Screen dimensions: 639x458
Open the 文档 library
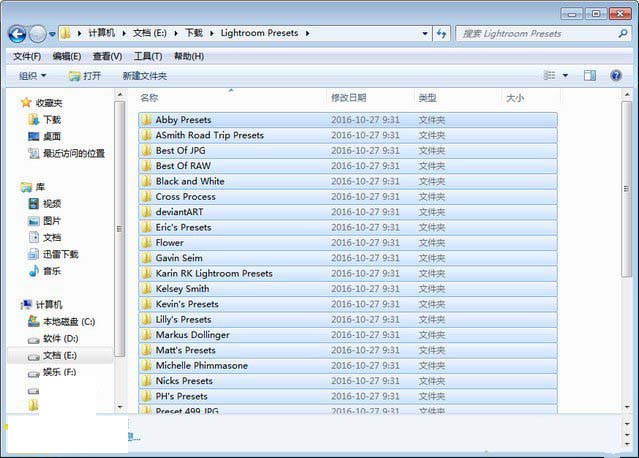[x=45, y=238]
